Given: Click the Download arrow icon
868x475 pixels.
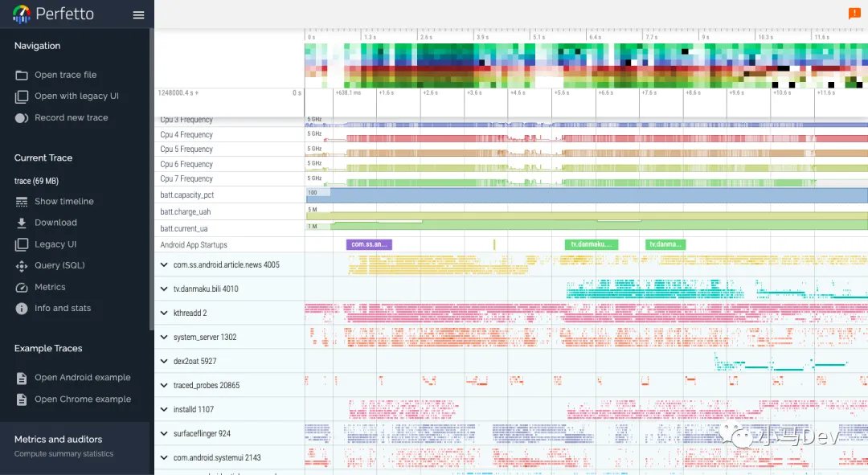Looking at the screenshot, I should coord(22,223).
